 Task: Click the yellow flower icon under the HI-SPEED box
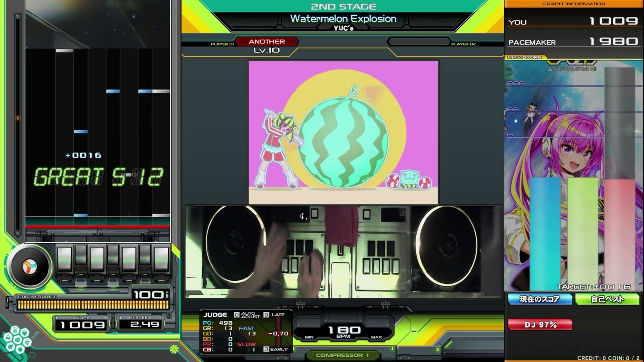174,348
